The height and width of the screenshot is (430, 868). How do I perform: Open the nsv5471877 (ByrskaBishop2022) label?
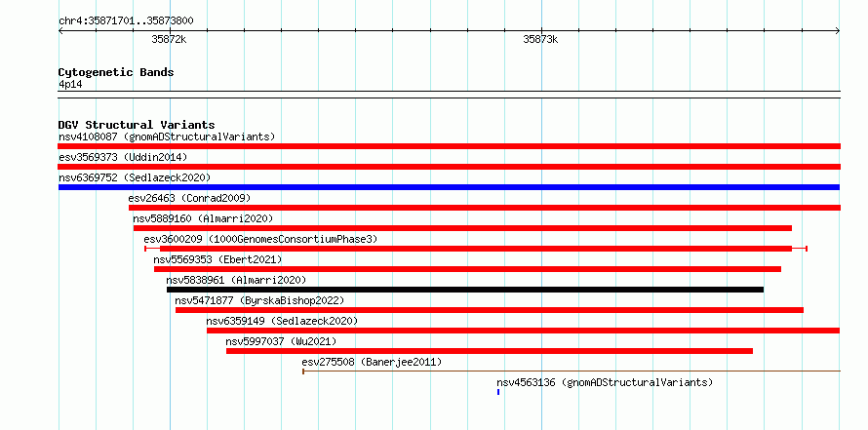tap(259, 300)
